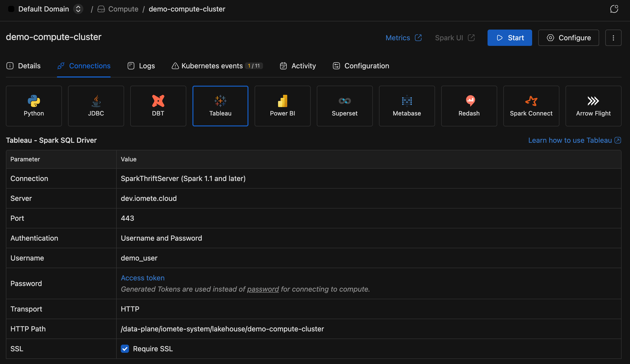Open the feedback chat icon
Screen dimensions: 630x364
coord(614,9)
